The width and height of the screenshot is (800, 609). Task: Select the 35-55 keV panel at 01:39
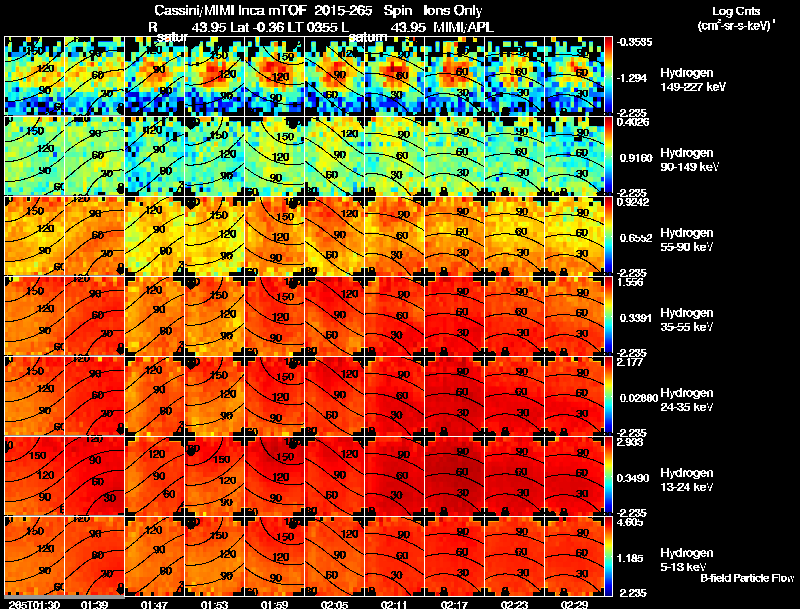click(94, 316)
